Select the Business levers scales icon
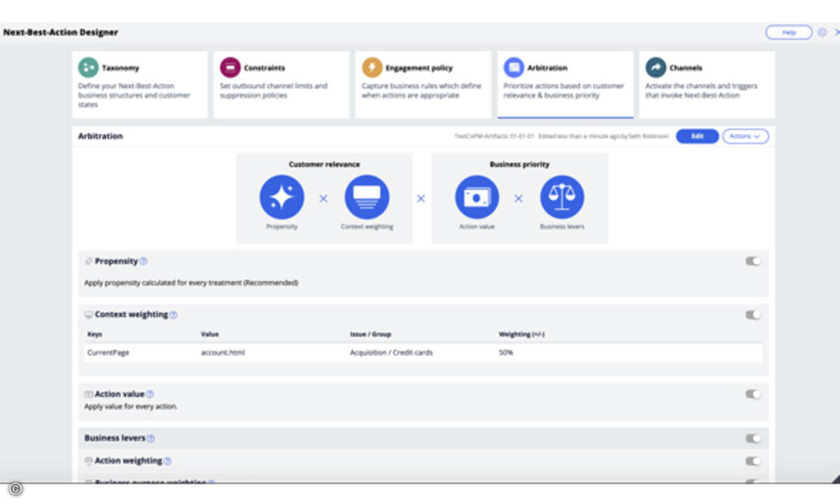 (562, 197)
